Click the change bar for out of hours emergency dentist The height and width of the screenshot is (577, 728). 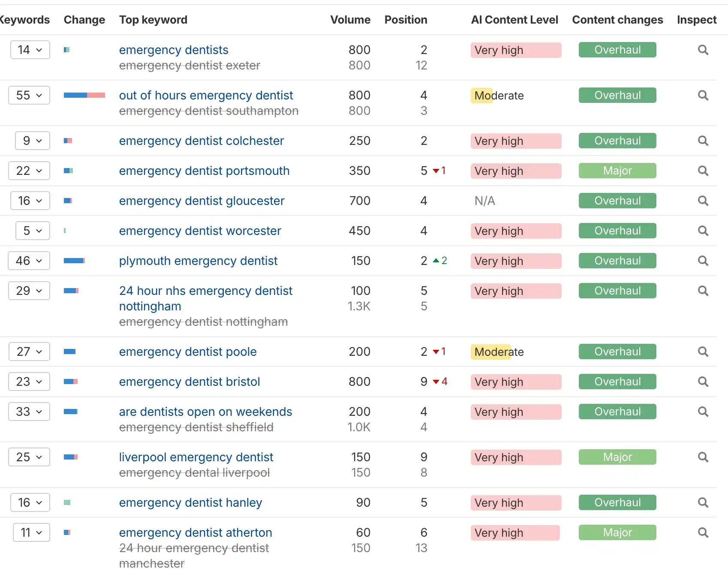click(84, 96)
